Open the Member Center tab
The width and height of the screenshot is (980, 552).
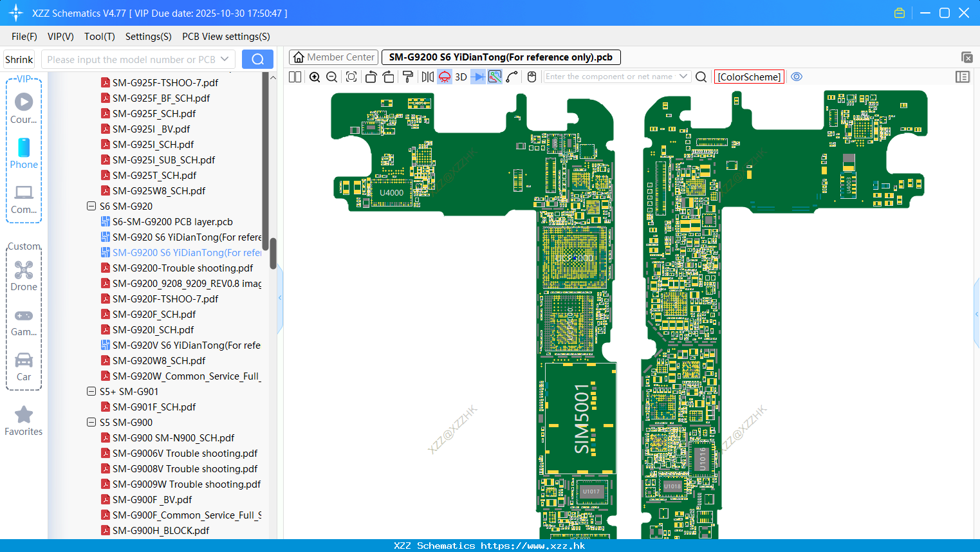(333, 57)
